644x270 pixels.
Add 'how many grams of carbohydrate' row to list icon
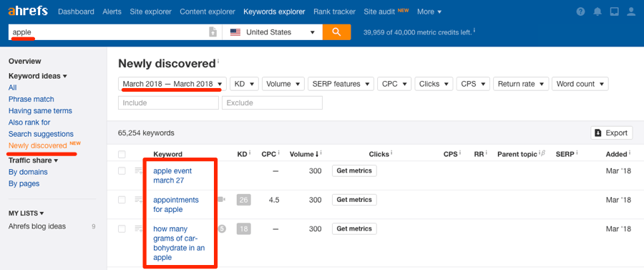[x=138, y=229]
